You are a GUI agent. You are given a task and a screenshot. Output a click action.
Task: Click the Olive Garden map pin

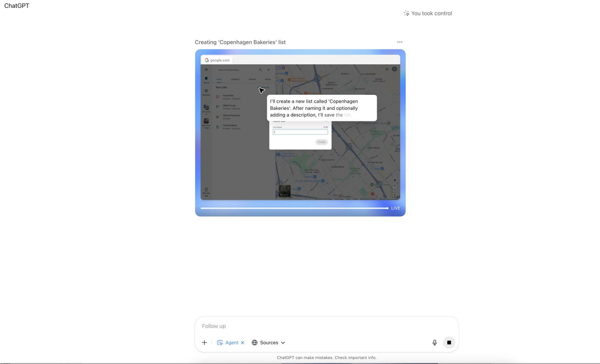pos(289,80)
